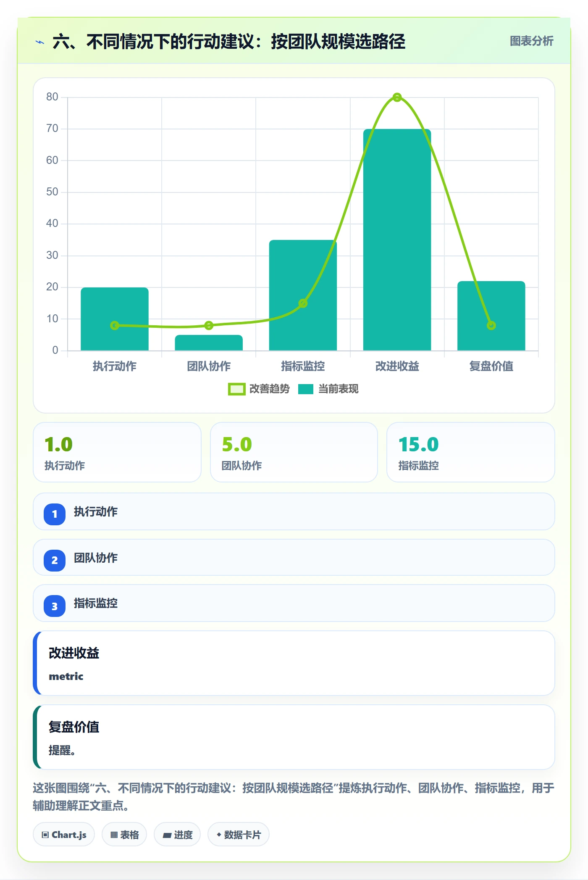Viewport: 588px width, 880px height.
Task: Toggle the 改善趋势 legend swatch
Action: (236, 389)
